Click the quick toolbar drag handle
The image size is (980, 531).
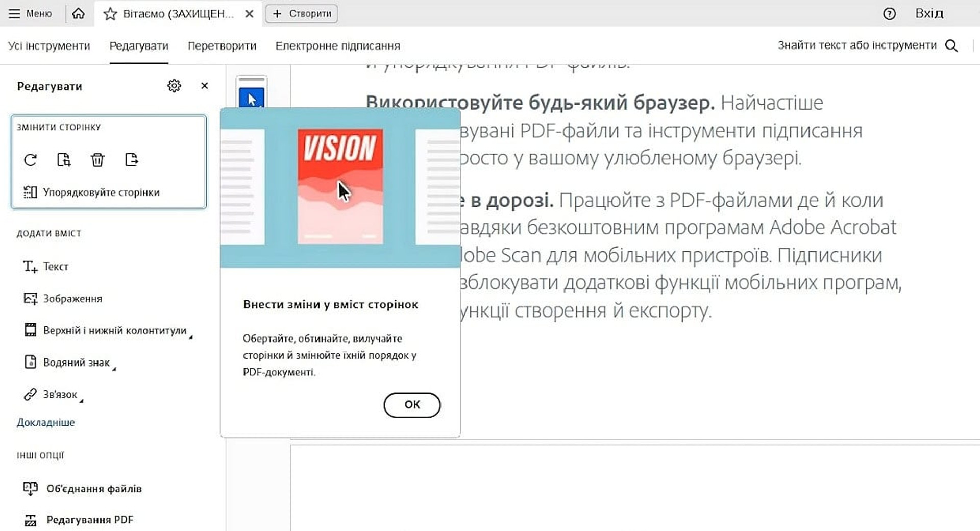252,80
